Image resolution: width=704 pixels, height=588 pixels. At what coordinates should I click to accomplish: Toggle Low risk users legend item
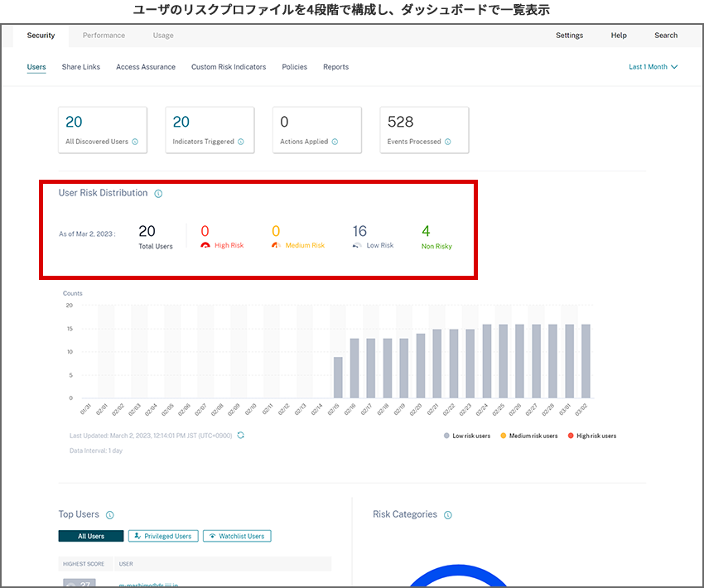pos(466,436)
